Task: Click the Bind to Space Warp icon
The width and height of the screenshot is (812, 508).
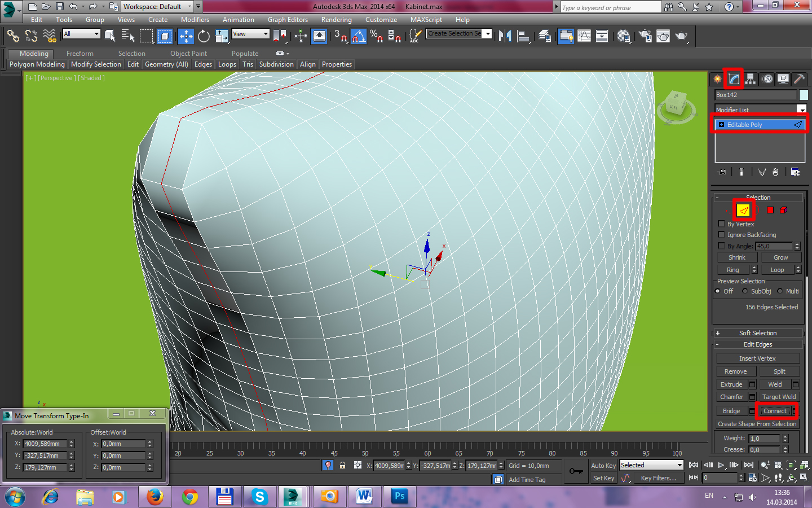Action: tap(50, 36)
